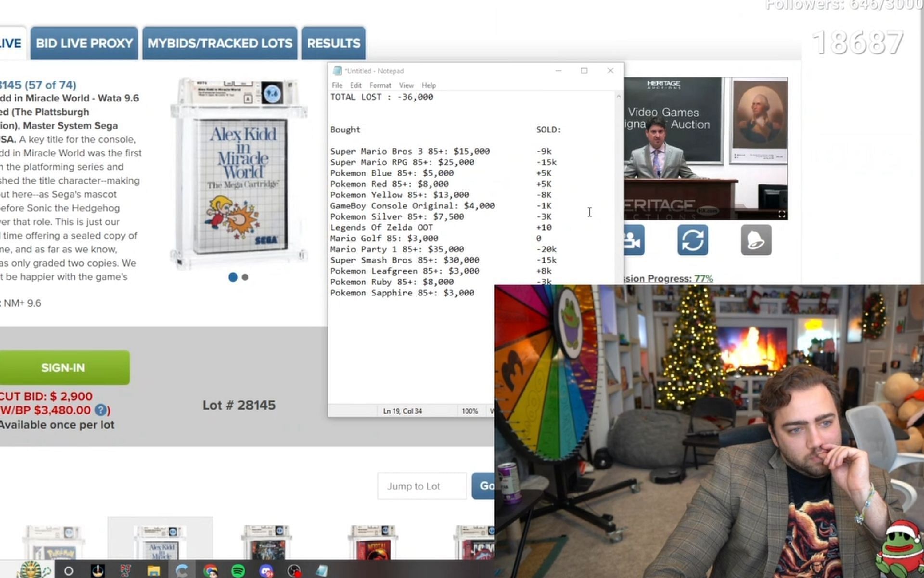
Task: Click the bell notification icon under the video
Action: click(x=756, y=240)
